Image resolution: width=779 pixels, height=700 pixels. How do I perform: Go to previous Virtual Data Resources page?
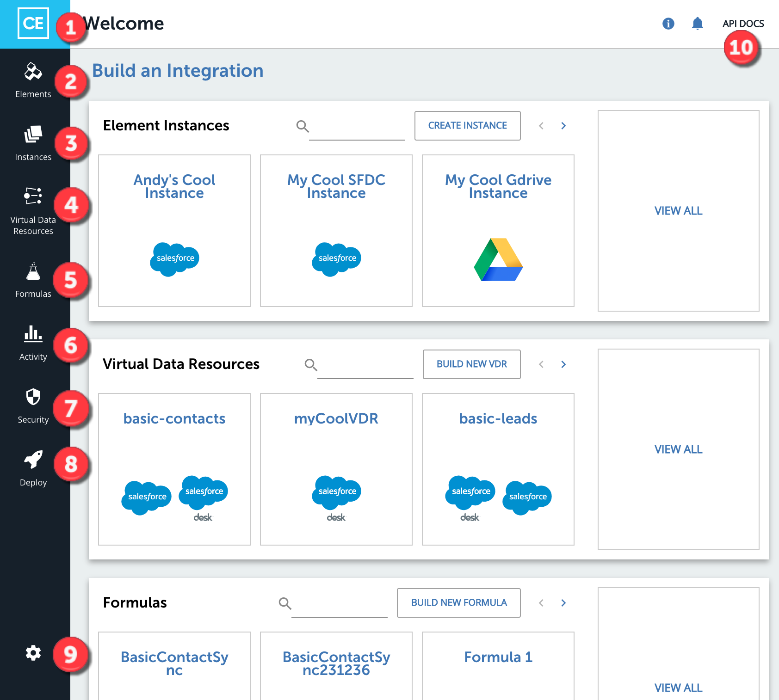pyautogui.click(x=541, y=364)
